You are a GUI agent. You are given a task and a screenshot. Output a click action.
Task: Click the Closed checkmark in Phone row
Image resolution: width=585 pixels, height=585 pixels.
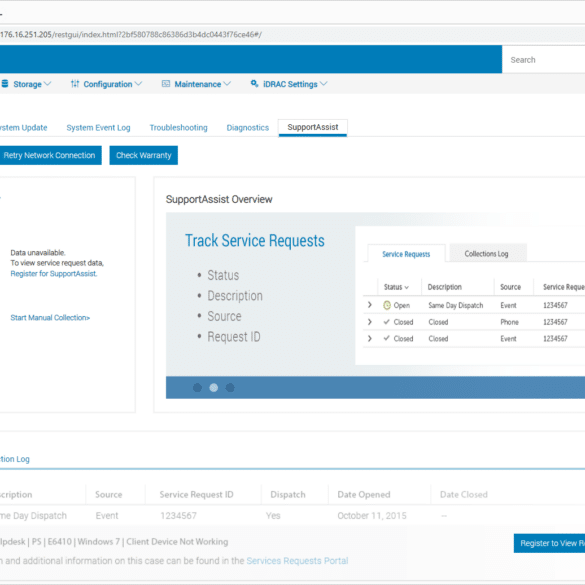point(387,322)
